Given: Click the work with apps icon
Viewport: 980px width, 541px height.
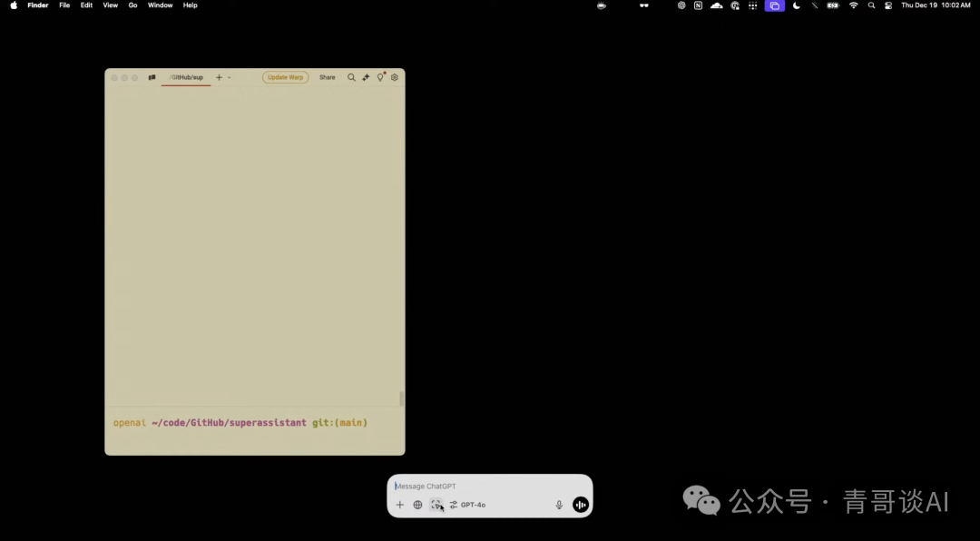Looking at the screenshot, I should (436, 505).
